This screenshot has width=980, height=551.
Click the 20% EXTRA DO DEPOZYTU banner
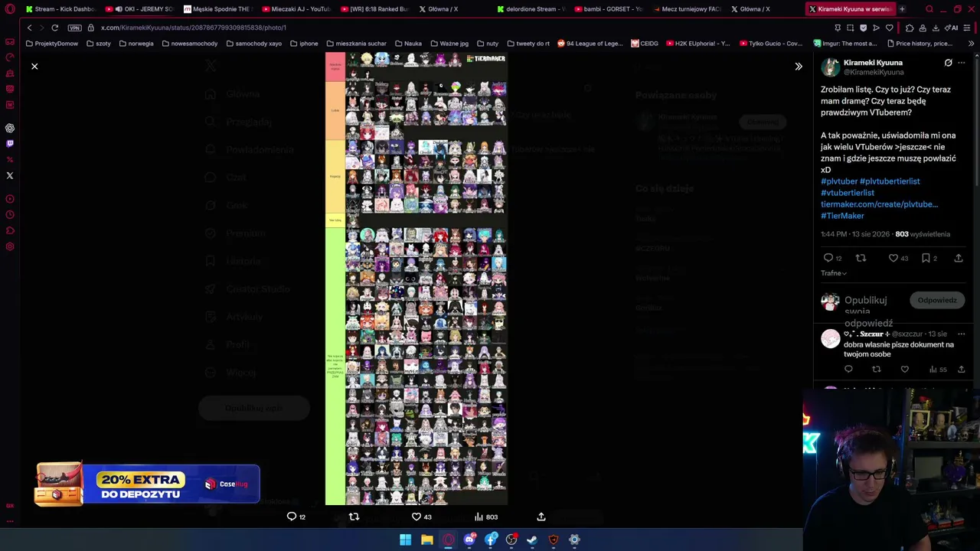[147, 484]
